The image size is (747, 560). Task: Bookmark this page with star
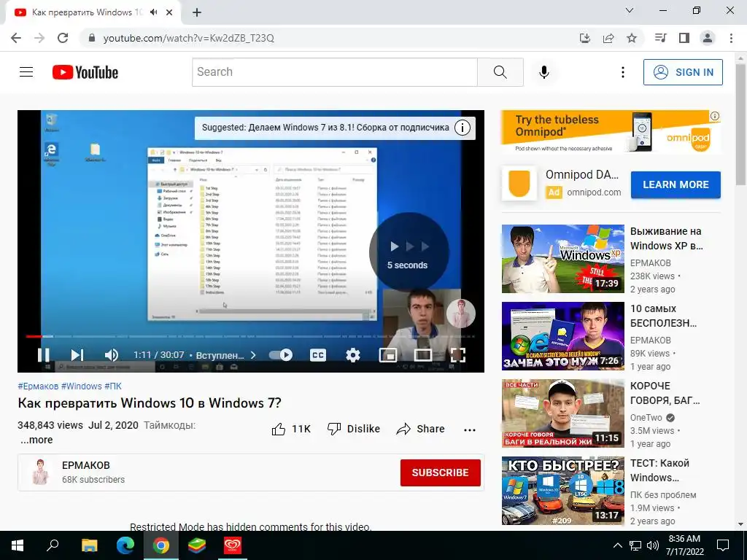click(632, 38)
